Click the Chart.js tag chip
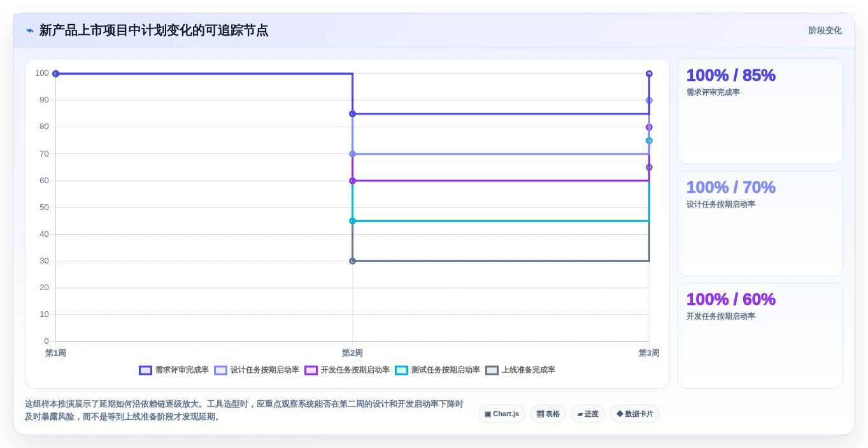 502,414
